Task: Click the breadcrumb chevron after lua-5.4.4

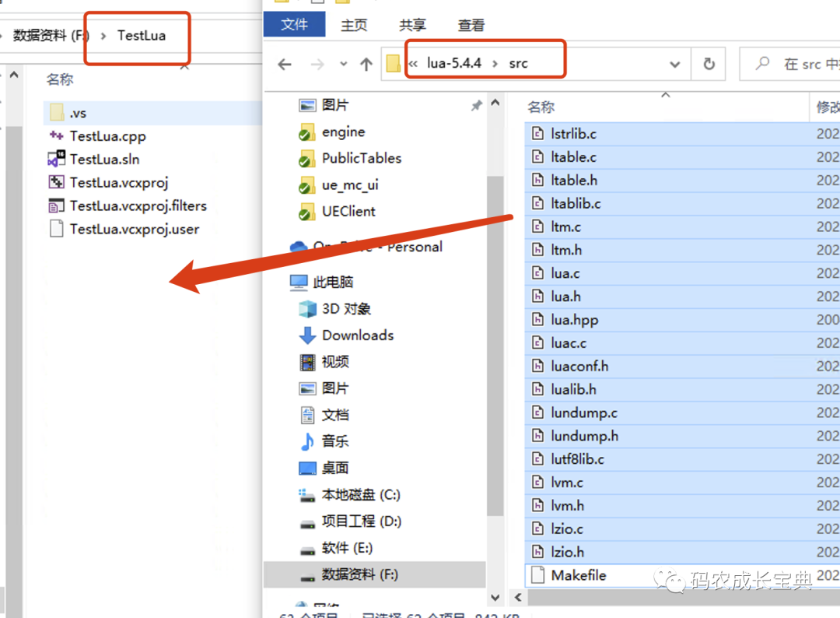Action: pos(495,64)
